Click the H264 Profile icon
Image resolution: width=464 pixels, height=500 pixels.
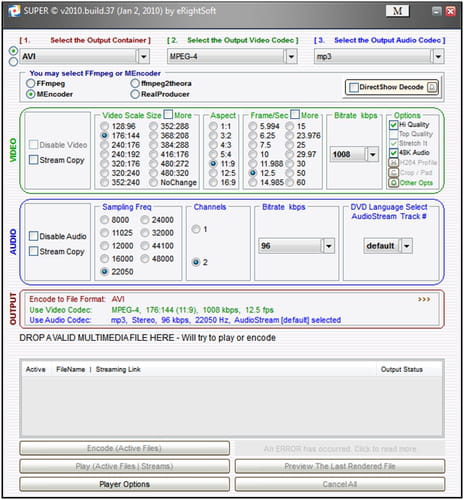click(394, 163)
